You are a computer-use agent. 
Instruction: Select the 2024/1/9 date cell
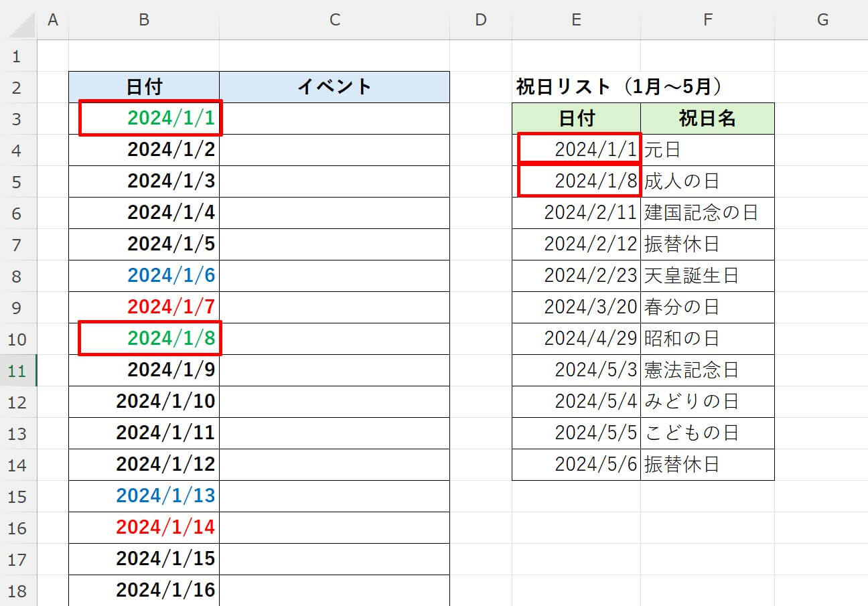pyautogui.click(x=144, y=370)
